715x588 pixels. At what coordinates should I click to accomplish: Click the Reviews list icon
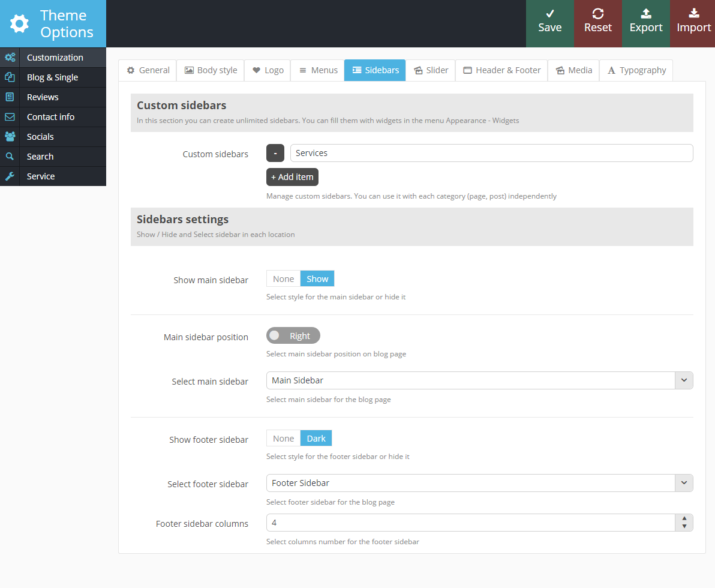[x=10, y=97]
